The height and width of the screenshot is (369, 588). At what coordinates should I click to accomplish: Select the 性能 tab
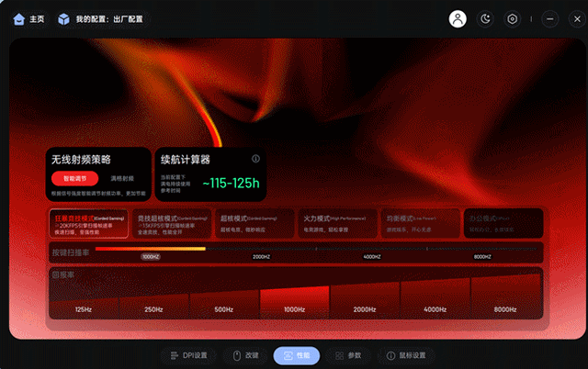point(298,355)
